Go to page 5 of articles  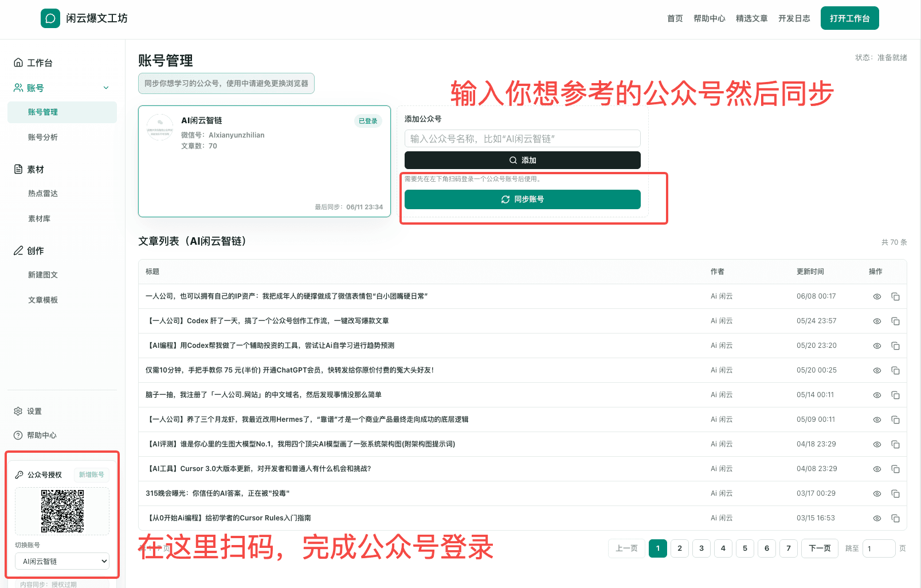(745, 548)
